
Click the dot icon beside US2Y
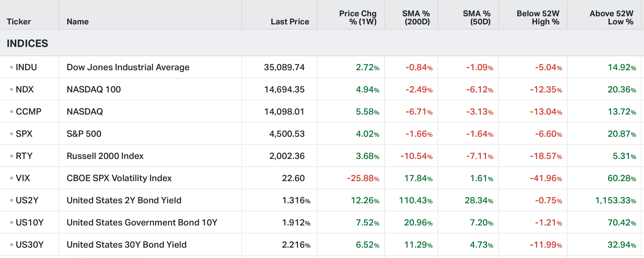point(11,200)
